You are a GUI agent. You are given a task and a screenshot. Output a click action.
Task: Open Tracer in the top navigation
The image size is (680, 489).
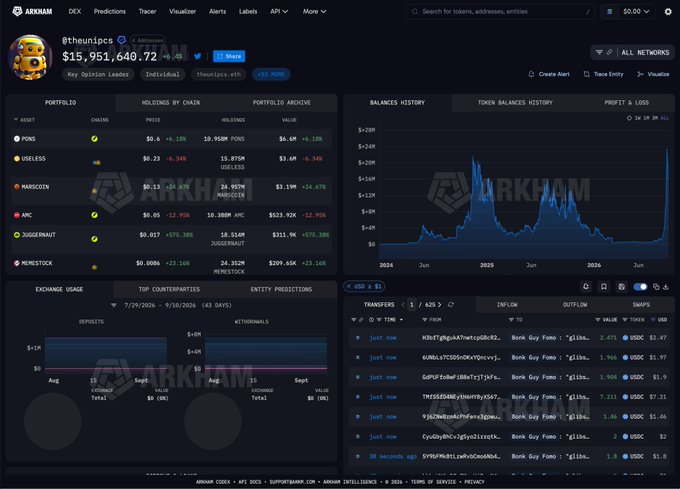click(147, 11)
